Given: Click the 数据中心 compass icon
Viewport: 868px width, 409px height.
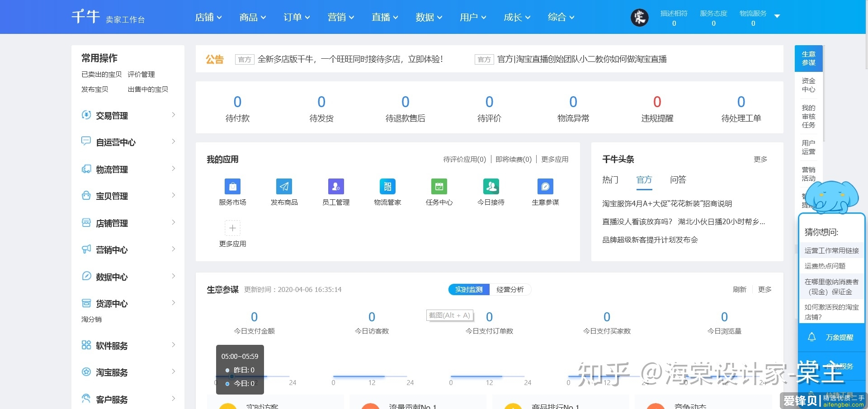Looking at the screenshot, I should 86,276.
